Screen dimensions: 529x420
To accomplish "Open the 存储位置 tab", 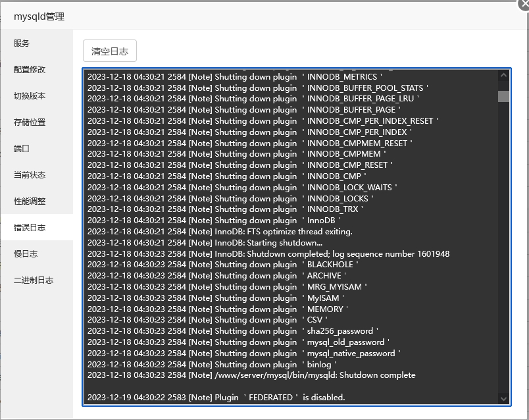I will coord(36,122).
